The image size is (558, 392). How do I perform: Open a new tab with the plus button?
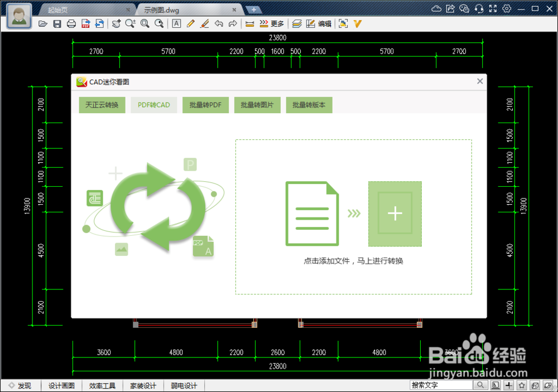click(x=254, y=9)
